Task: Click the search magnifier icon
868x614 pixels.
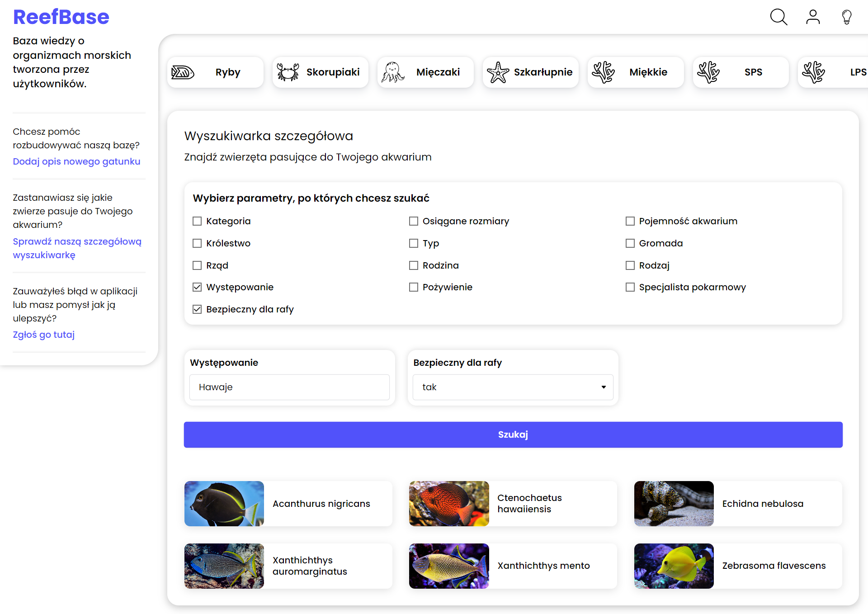Action: click(778, 17)
